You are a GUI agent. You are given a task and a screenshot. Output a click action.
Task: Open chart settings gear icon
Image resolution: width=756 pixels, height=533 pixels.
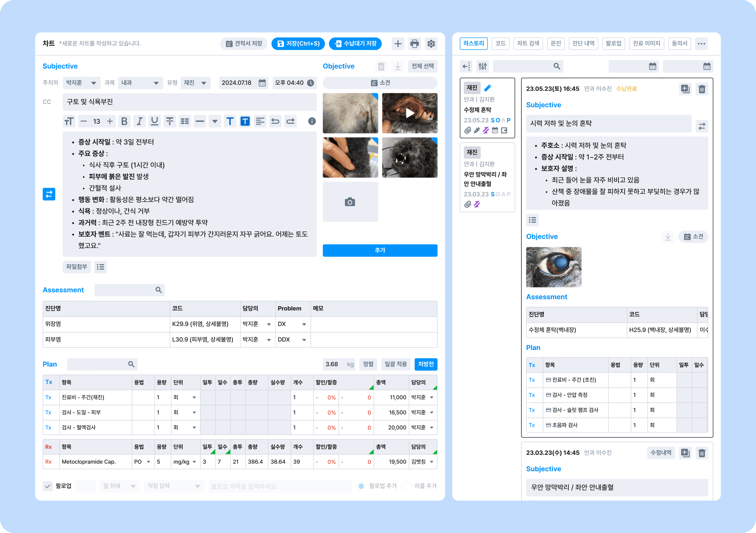pos(431,44)
